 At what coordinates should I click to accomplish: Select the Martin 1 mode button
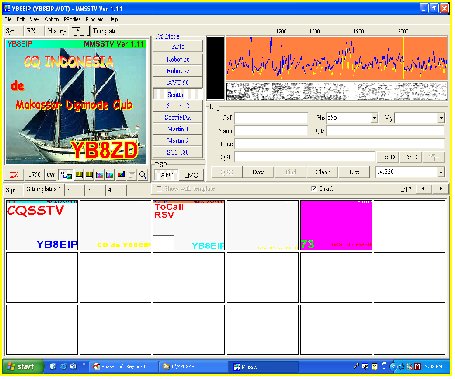tap(178, 129)
